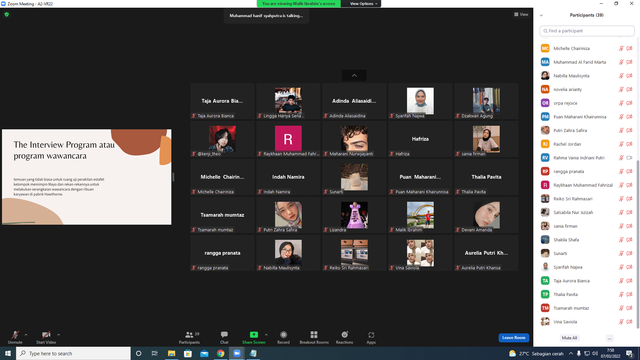Click the shared slide Interview Program

point(87,177)
